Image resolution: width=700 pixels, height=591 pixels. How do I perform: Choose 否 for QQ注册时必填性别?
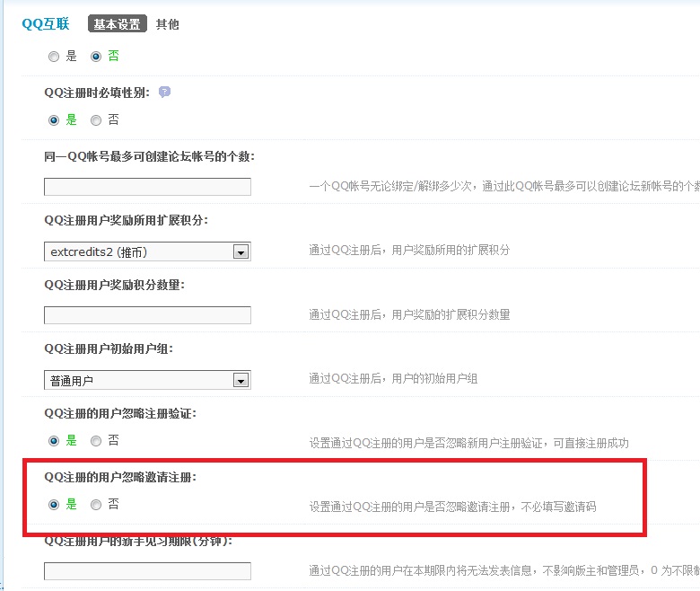tap(96, 120)
